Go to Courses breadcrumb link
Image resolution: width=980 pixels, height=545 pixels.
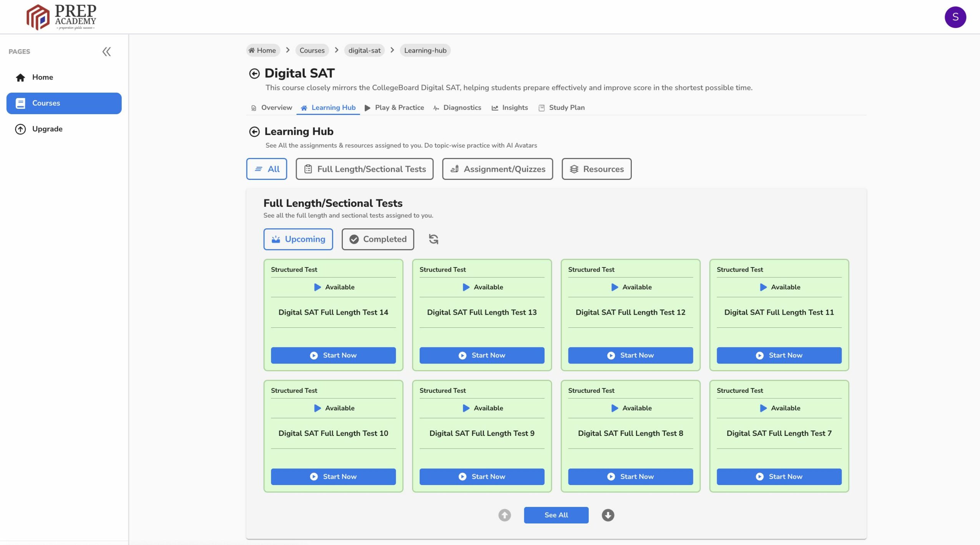point(312,50)
